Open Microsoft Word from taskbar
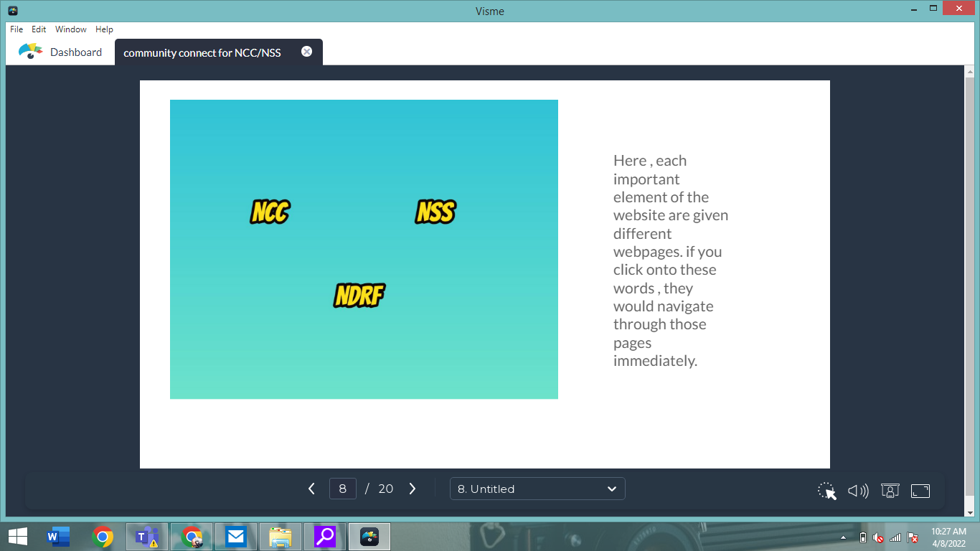The height and width of the screenshot is (551, 980). tap(58, 537)
